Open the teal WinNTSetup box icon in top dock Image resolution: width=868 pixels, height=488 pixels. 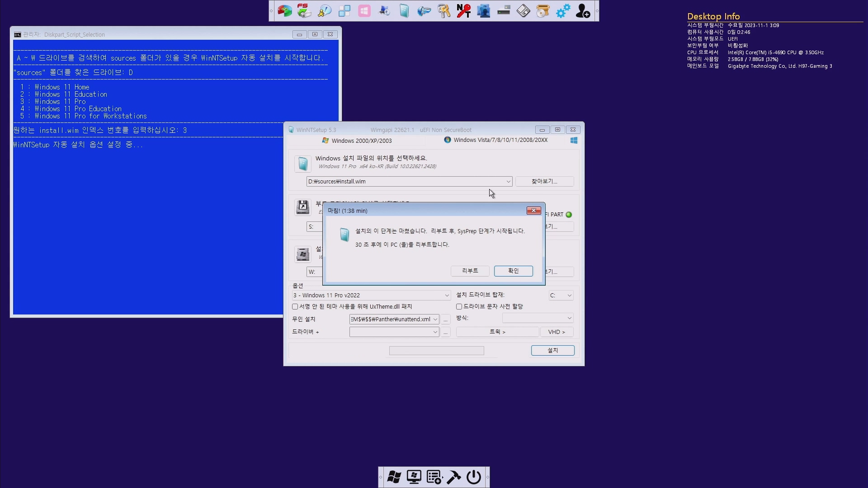[404, 11]
